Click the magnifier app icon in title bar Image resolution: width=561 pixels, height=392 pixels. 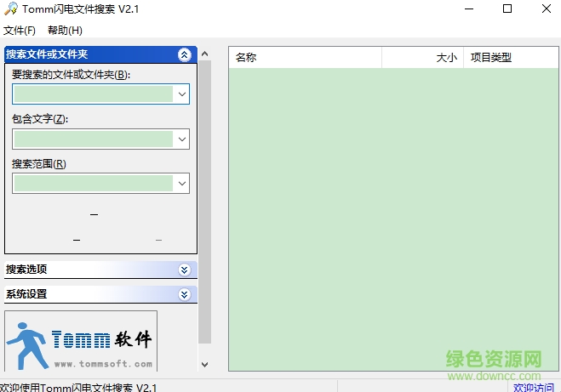pyautogui.click(x=11, y=9)
